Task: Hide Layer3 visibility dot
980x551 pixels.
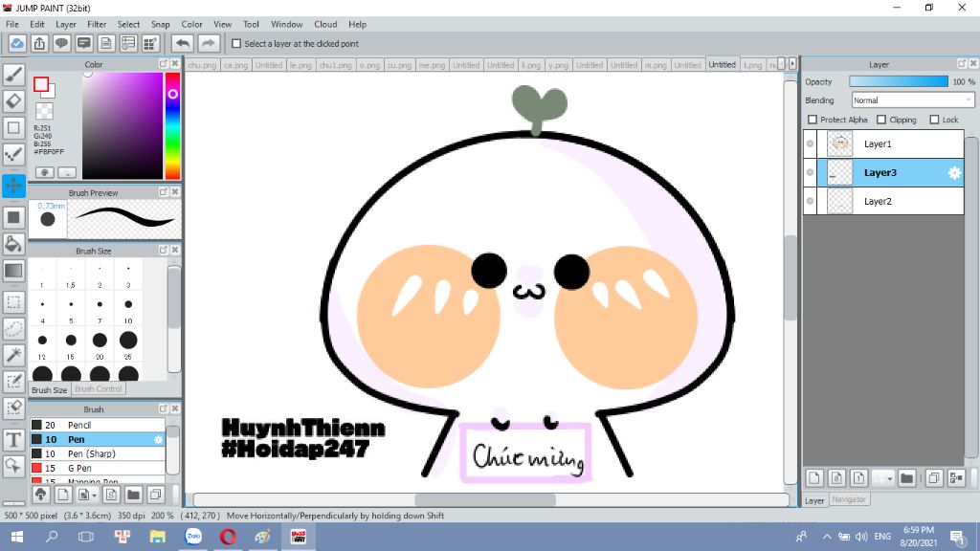Action: 810,173
